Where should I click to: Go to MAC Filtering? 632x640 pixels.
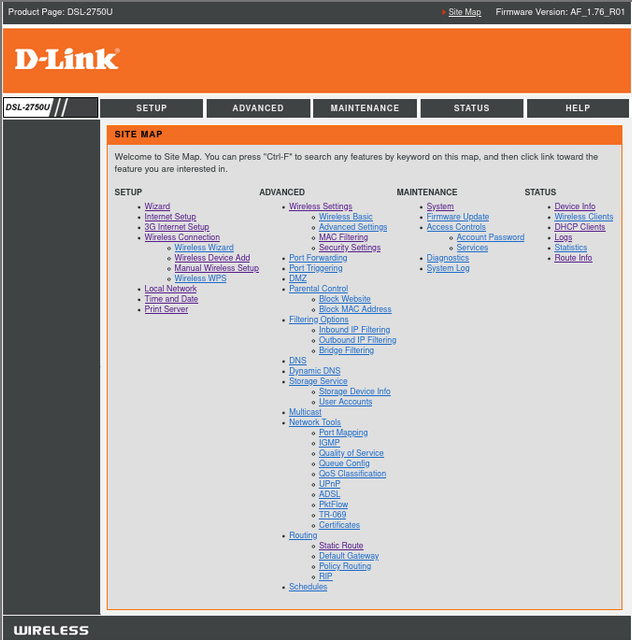[x=343, y=237]
